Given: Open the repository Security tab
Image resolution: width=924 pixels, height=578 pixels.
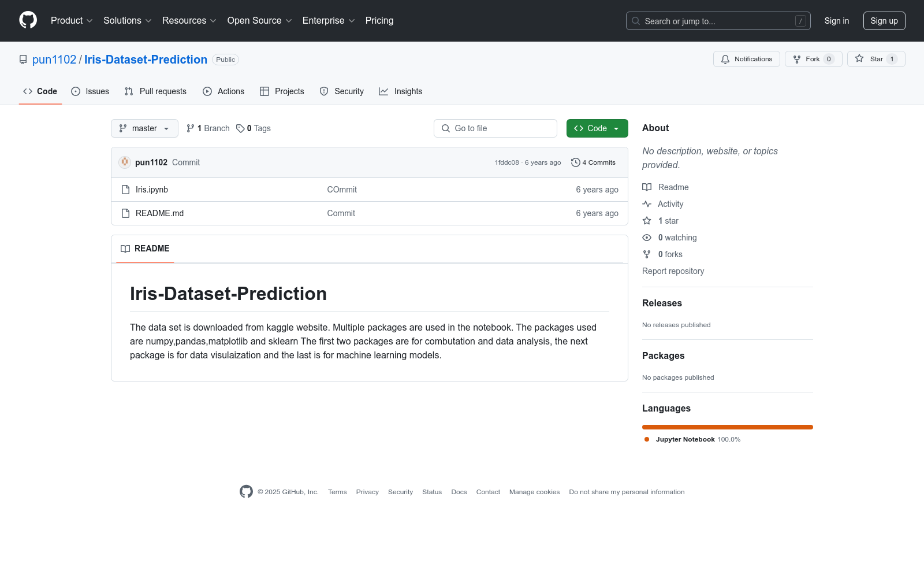Looking at the screenshot, I should point(342,91).
